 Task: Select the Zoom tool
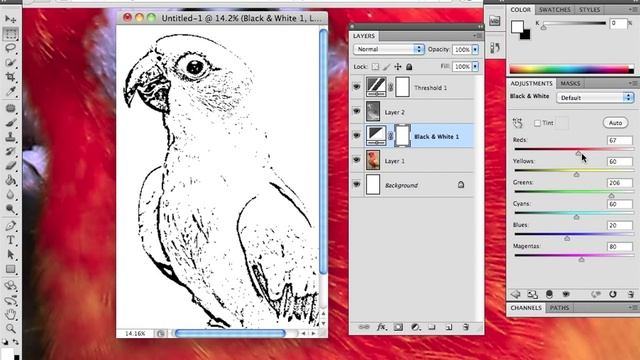click(x=11, y=328)
